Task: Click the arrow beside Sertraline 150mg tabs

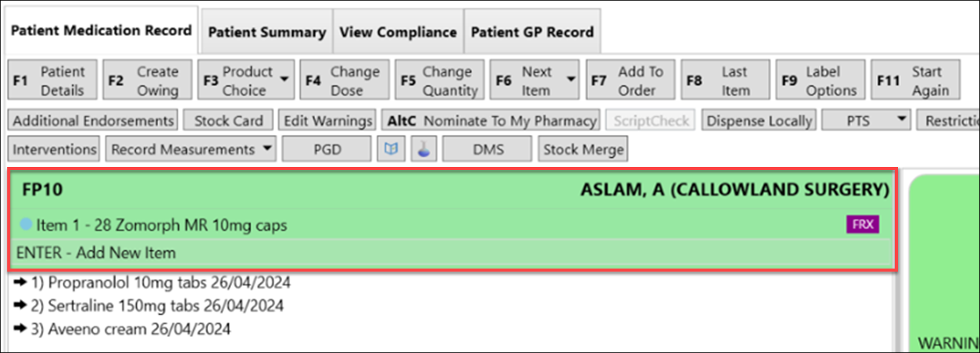Action: pyautogui.click(x=21, y=306)
